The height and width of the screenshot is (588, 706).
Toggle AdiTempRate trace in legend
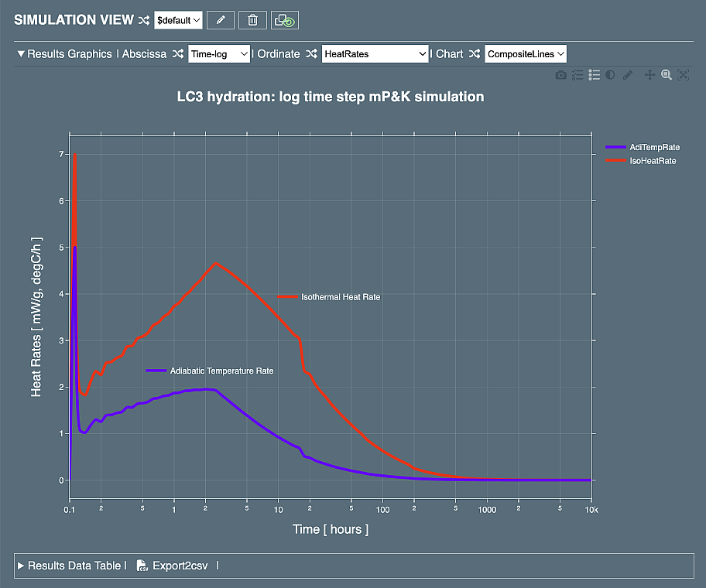pos(654,147)
